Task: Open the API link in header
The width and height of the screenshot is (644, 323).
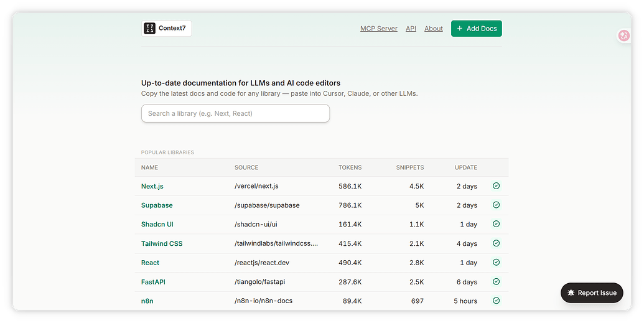Action: point(411,29)
